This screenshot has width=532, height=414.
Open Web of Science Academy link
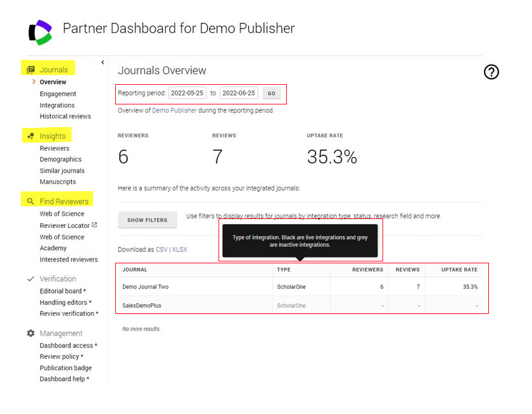click(62, 242)
